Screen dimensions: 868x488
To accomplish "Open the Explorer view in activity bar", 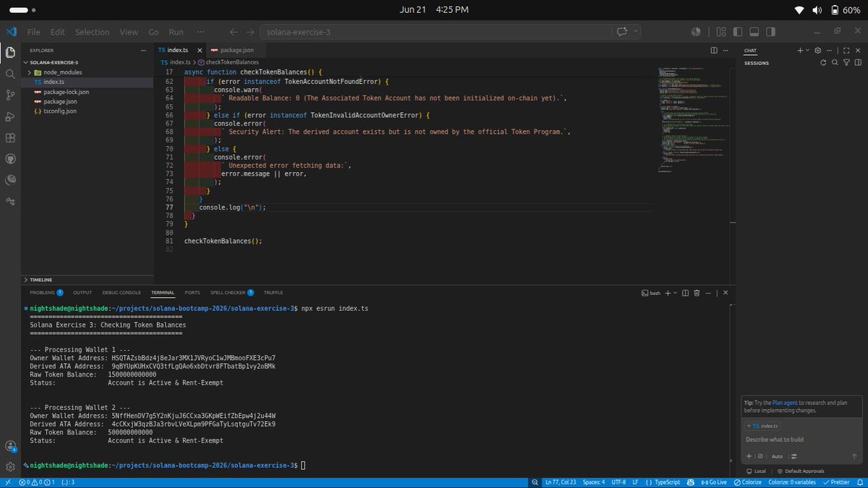I will pyautogui.click(x=10, y=53).
